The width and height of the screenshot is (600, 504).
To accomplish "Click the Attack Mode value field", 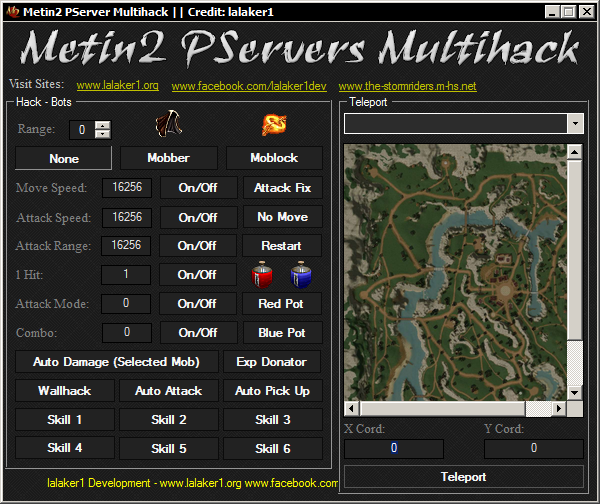I will pos(126,303).
